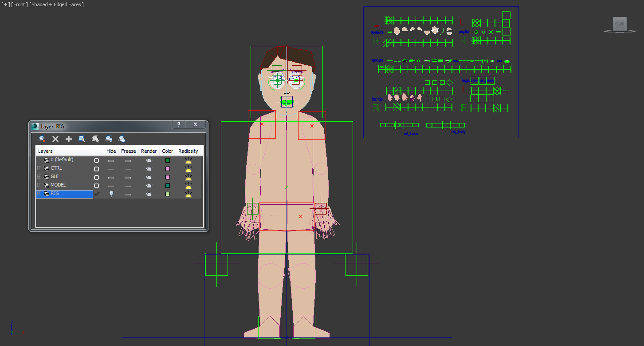Click the Add Selected Objects to Layer plus icon
Screen dimensions: 644x346
coord(69,139)
